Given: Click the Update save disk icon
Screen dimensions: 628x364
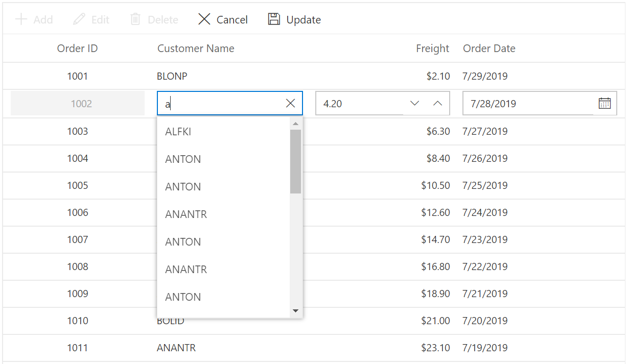Looking at the screenshot, I should point(274,19).
